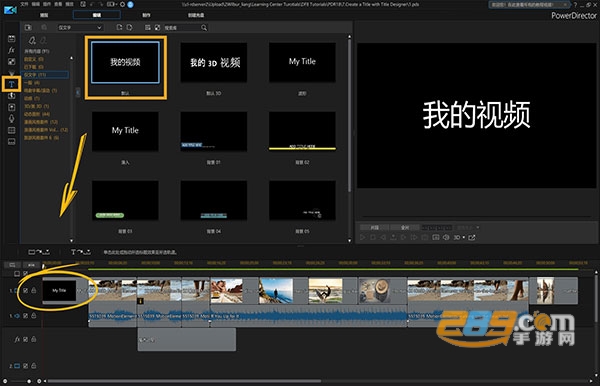
Task: Open the Subtitle Room sidebar icon
Action: click(x=11, y=142)
